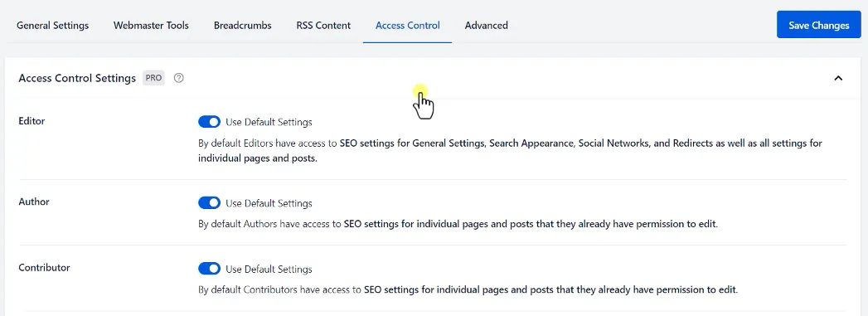Viewport: 868px width, 316px height.
Task: Click the Save Changes button
Action: [x=819, y=26]
